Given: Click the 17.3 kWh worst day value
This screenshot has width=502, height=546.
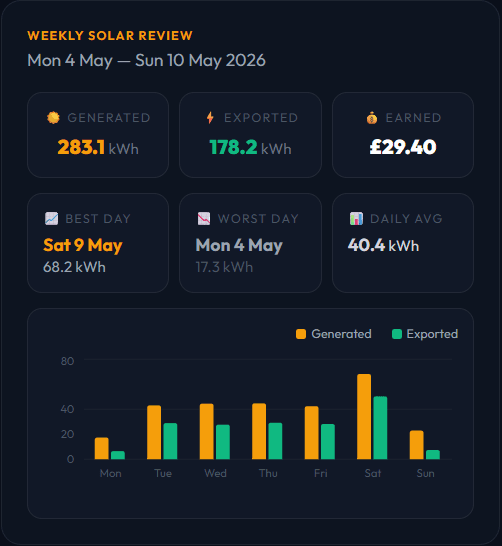Looking at the screenshot, I should click(x=224, y=267).
